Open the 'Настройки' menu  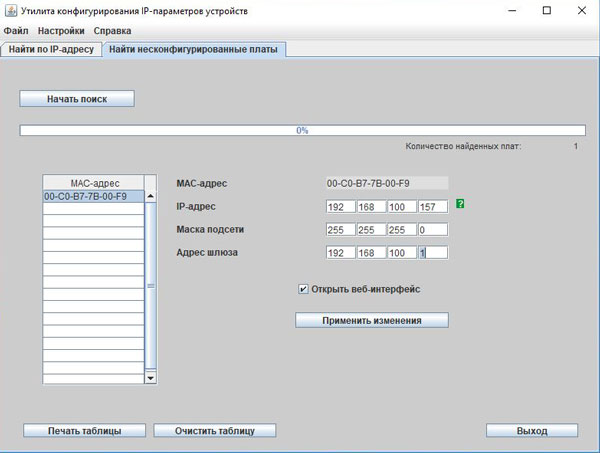61,31
